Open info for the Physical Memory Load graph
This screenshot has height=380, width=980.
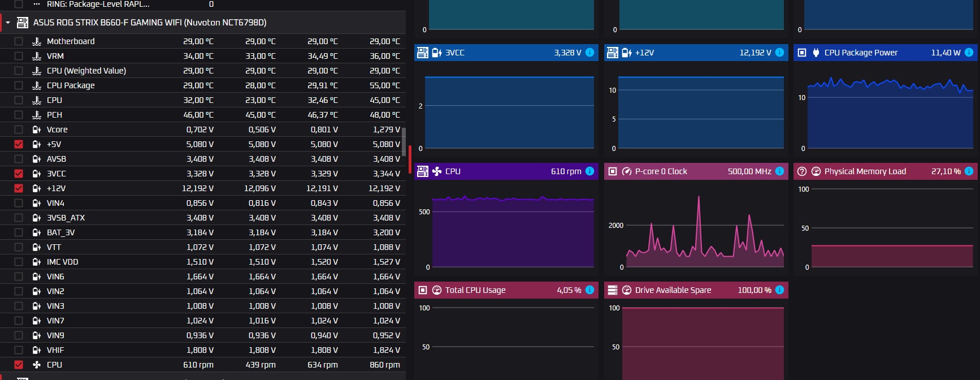[969, 171]
